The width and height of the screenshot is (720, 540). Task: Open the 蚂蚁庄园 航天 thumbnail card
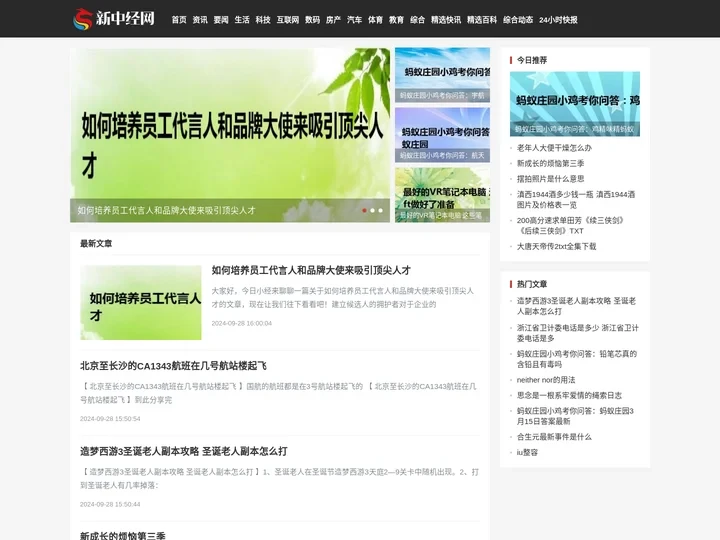pos(442,135)
